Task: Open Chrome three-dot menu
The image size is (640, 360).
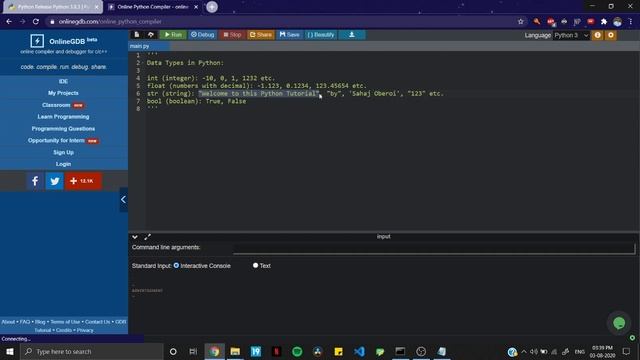Action: pos(631,21)
